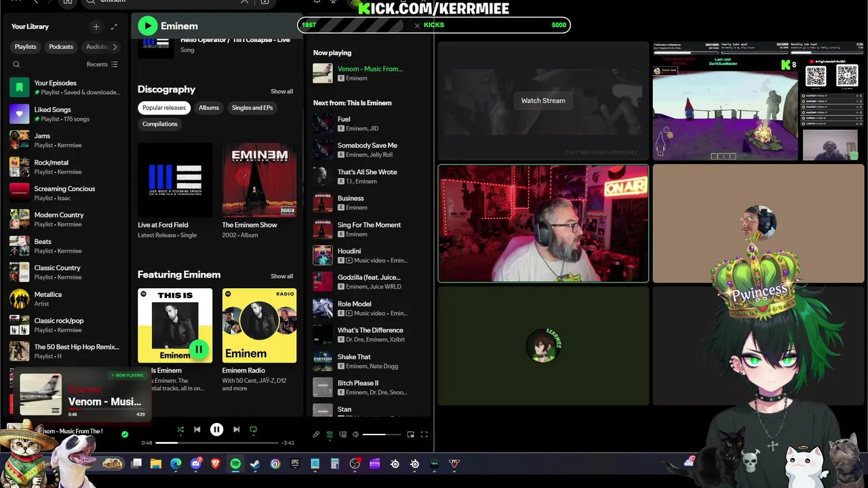The width and height of the screenshot is (868, 488).
Task: Select Podcasts filter chip
Action: (x=61, y=47)
